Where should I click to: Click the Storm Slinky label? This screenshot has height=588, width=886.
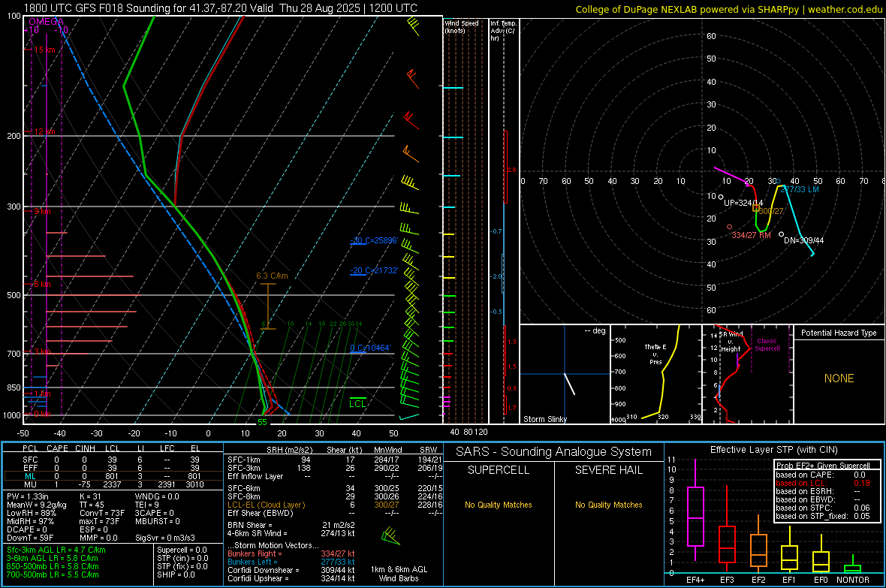[x=544, y=419]
